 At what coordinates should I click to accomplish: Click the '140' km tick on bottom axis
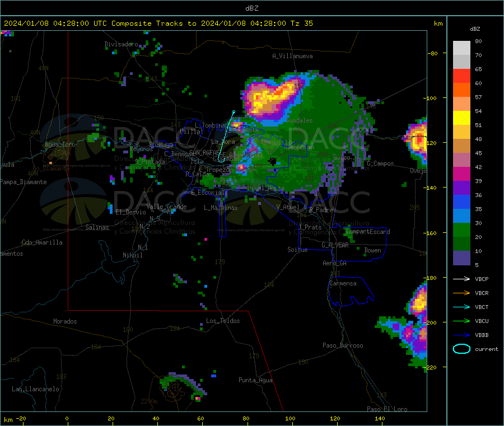[x=380, y=418]
